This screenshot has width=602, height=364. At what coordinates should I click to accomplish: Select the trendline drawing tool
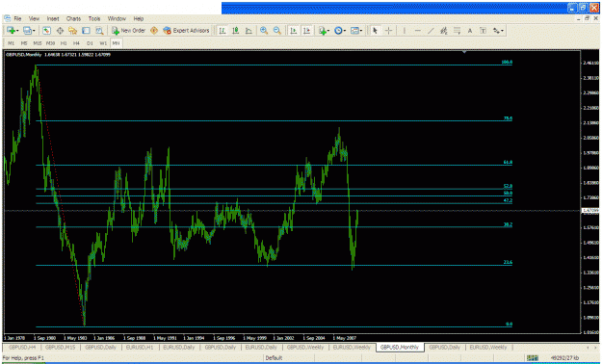(x=431, y=31)
